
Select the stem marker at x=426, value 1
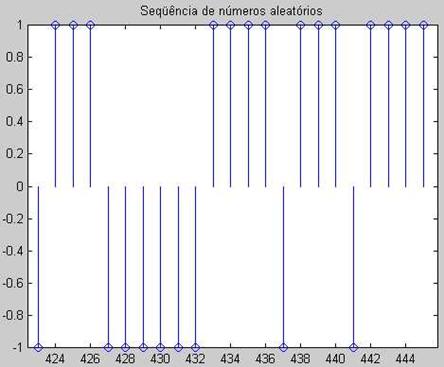pos(90,25)
